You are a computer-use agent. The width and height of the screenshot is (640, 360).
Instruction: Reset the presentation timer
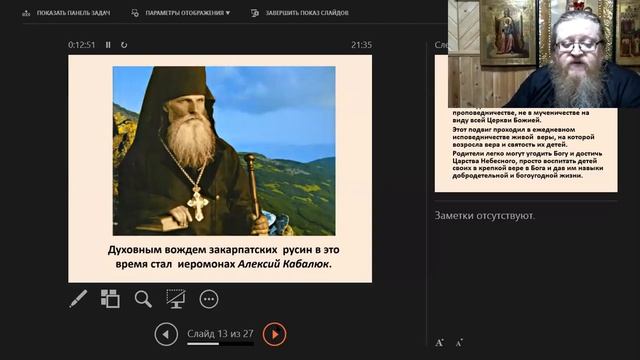click(124, 45)
